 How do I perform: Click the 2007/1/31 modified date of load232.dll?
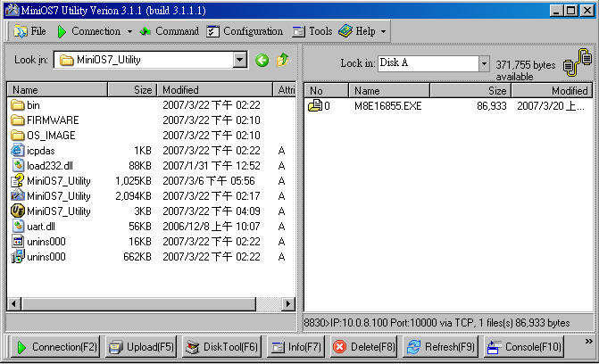click(x=212, y=166)
